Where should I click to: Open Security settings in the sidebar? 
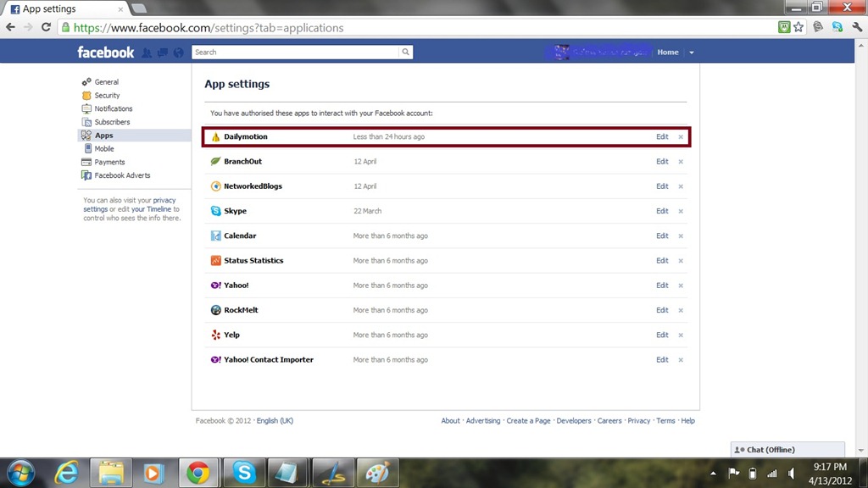(x=107, y=96)
